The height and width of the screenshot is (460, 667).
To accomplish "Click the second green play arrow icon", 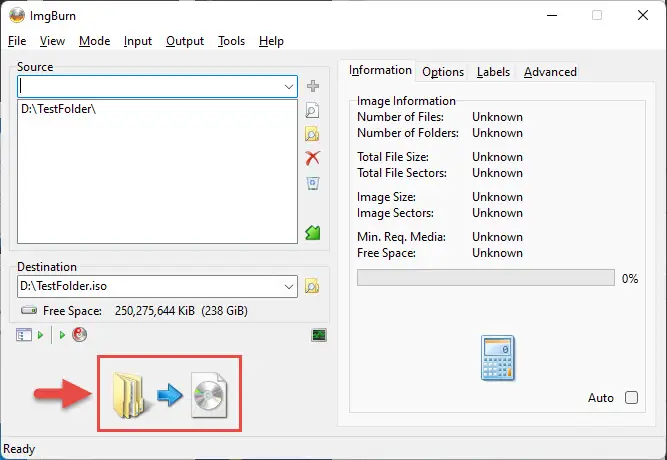I will tap(62, 335).
